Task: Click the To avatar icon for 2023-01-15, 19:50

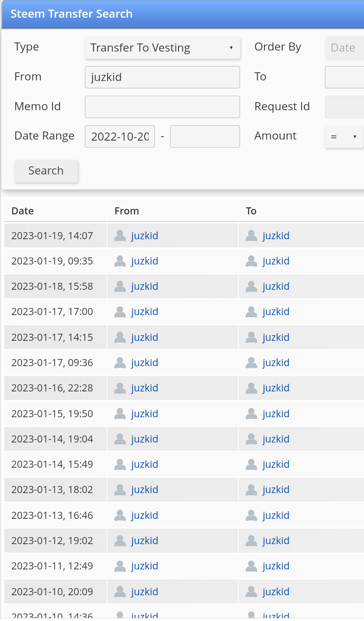Action: pyautogui.click(x=251, y=414)
